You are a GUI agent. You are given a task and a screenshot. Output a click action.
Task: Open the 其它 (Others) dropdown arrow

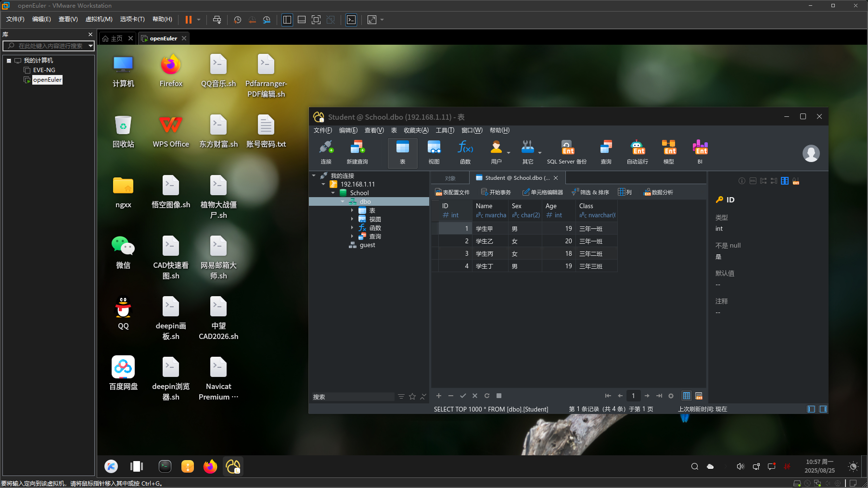[x=540, y=153]
